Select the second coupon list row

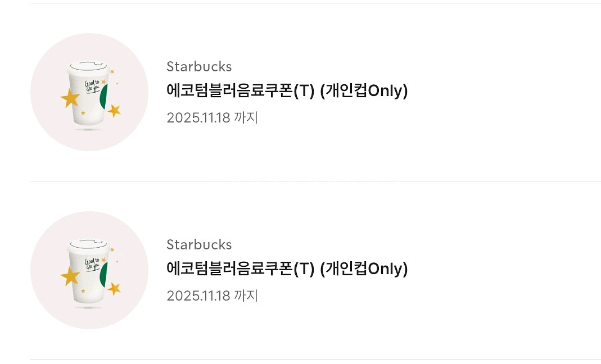click(x=300, y=270)
